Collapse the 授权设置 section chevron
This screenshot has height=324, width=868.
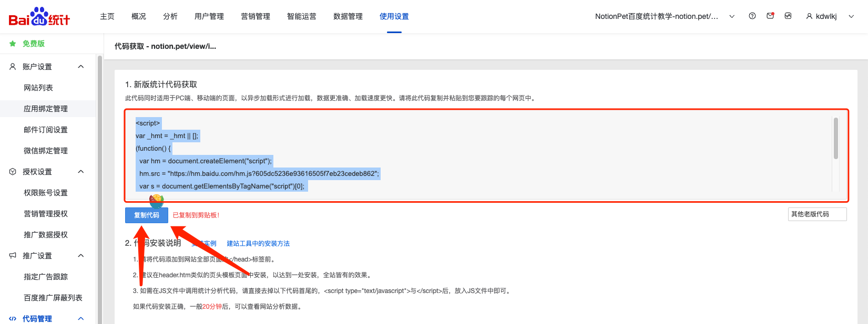point(81,172)
